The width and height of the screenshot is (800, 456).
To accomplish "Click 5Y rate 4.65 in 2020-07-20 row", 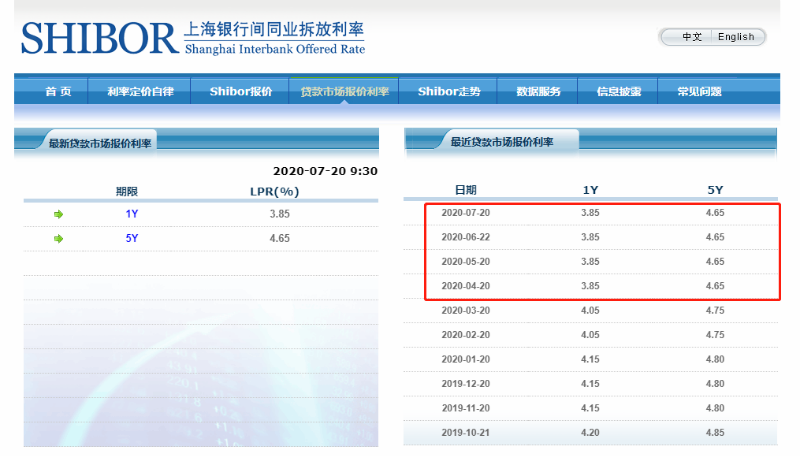I will pos(715,213).
